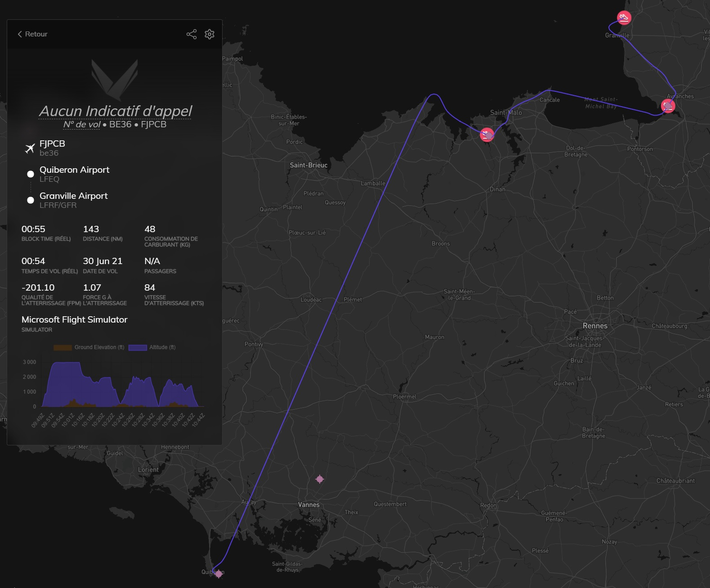Click the Aucun Indicatif d'appel heading
The image size is (710, 588).
[x=115, y=111]
